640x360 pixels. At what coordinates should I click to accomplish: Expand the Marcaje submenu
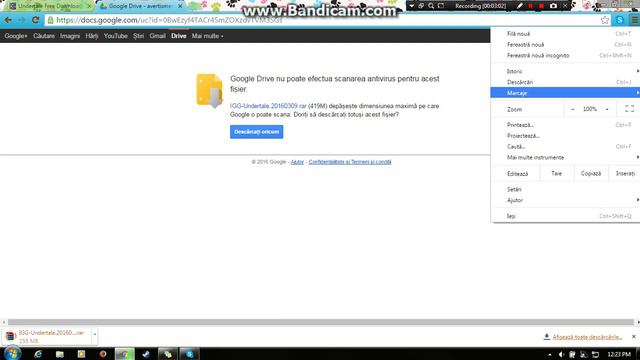(x=565, y=93)
